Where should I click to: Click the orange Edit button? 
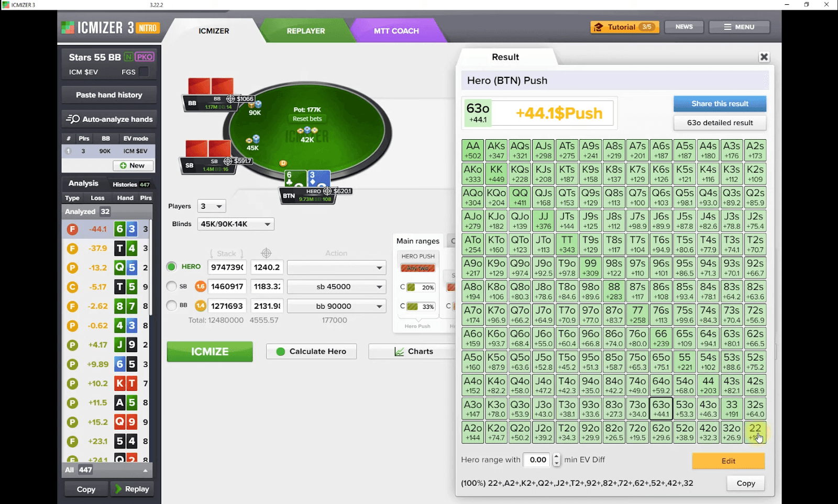pos(728,461)
